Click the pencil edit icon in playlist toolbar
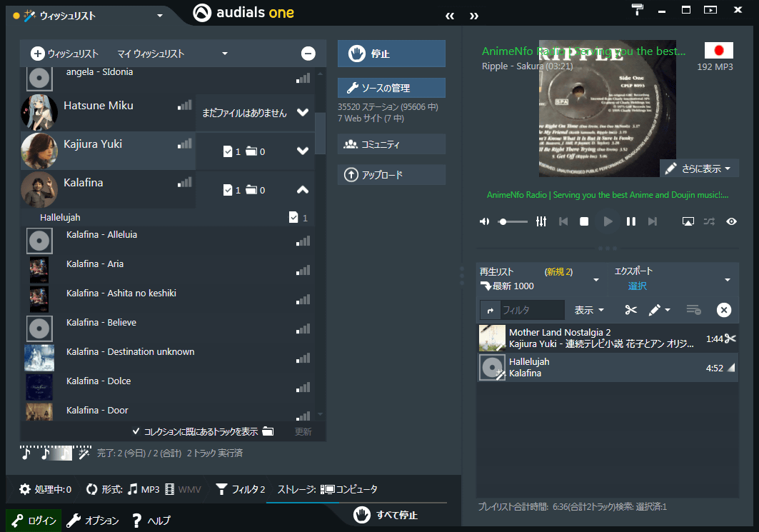759x532 pixels. 655,310
